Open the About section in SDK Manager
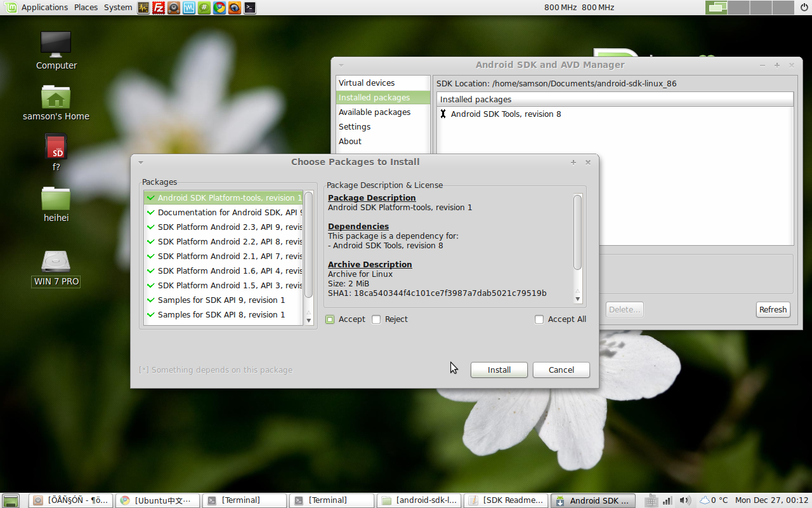The width and height of the screenshot is (812, 508). 383,142
